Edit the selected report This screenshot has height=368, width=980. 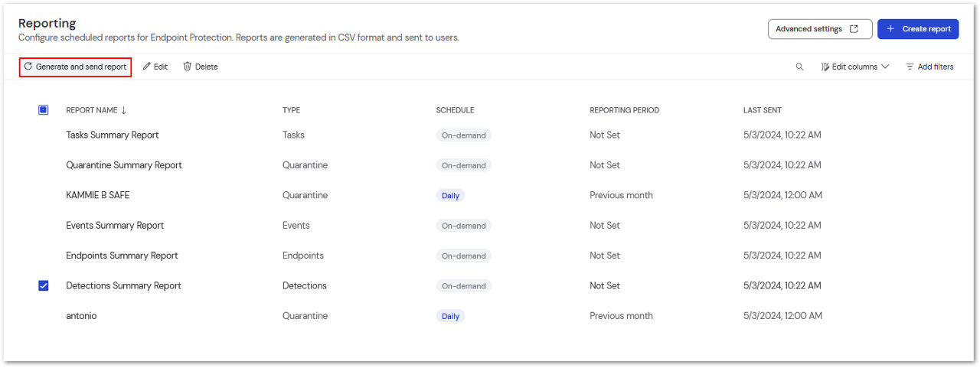coord(155,67)
